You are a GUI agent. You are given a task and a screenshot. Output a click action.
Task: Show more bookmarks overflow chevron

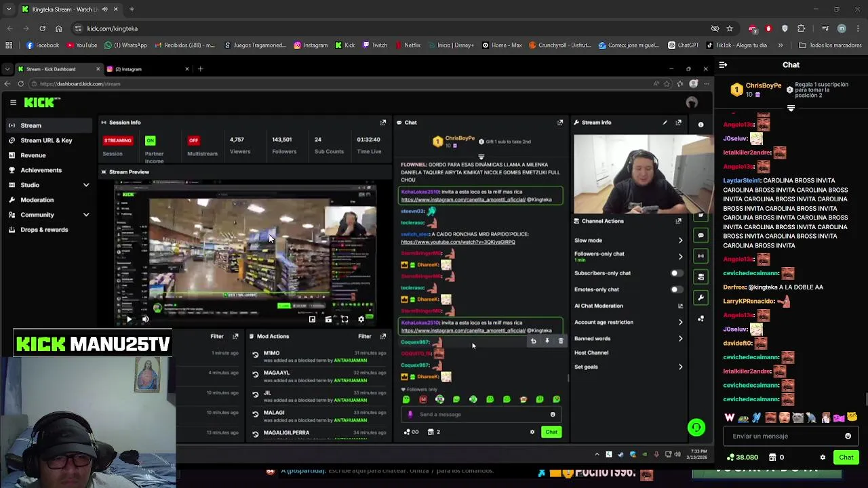pos(781,45)
